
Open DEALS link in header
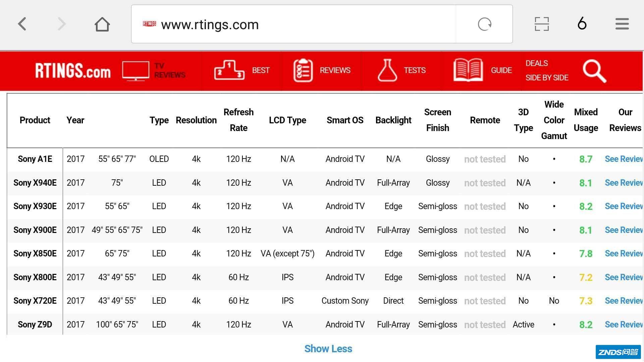click(x=537, y=63)
